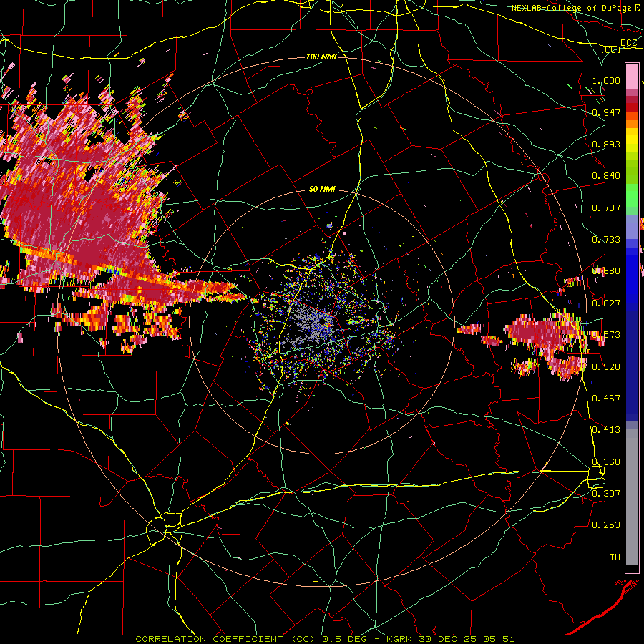Click the 0.840 colorbar value
This screenshot has width=644, height=644.
pos(606,176)
